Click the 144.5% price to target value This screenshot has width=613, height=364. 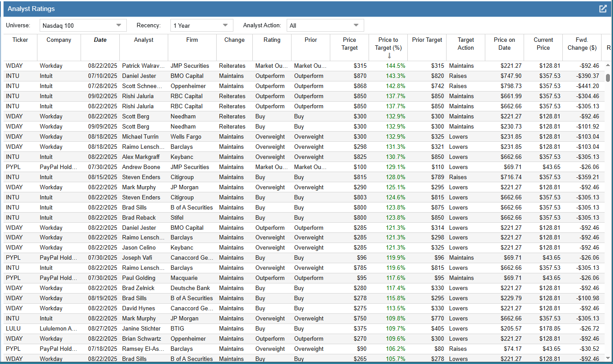pos(396,66)
